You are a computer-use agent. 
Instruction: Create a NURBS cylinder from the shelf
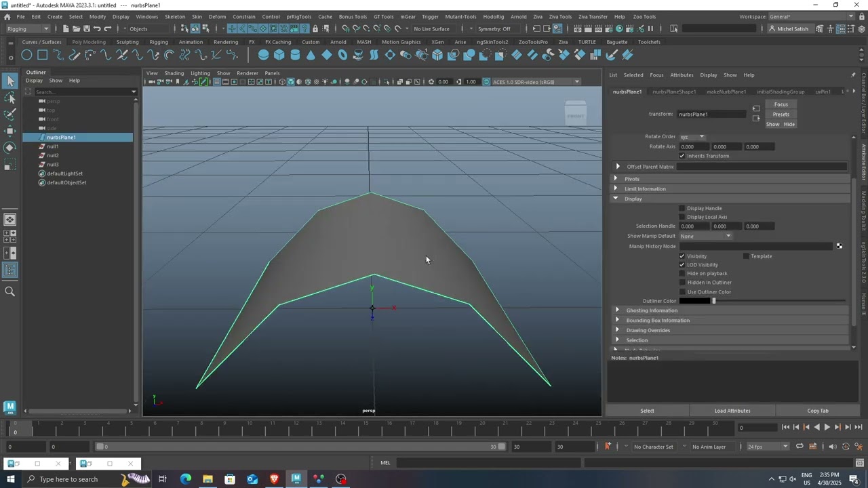[295, 55]
